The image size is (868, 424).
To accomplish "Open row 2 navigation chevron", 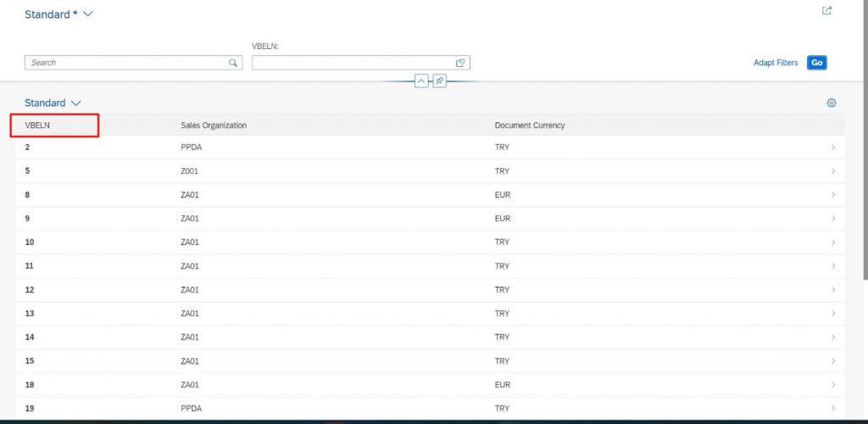I will click(833, 148).
